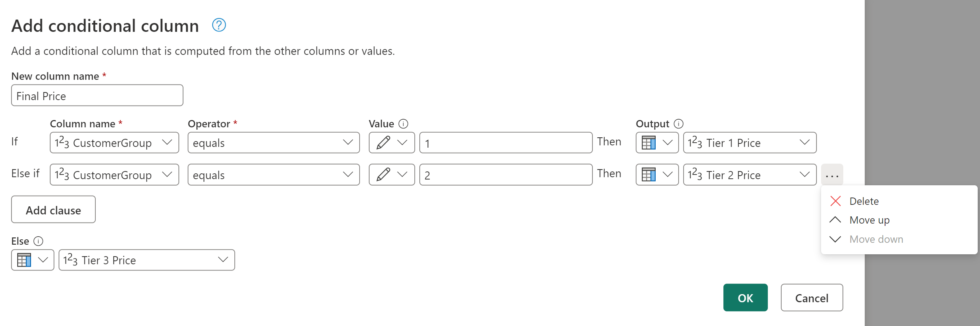Click the Output info icon
Image resolution: width=980 pixels, height=326 pixels.
coord(678,123)
